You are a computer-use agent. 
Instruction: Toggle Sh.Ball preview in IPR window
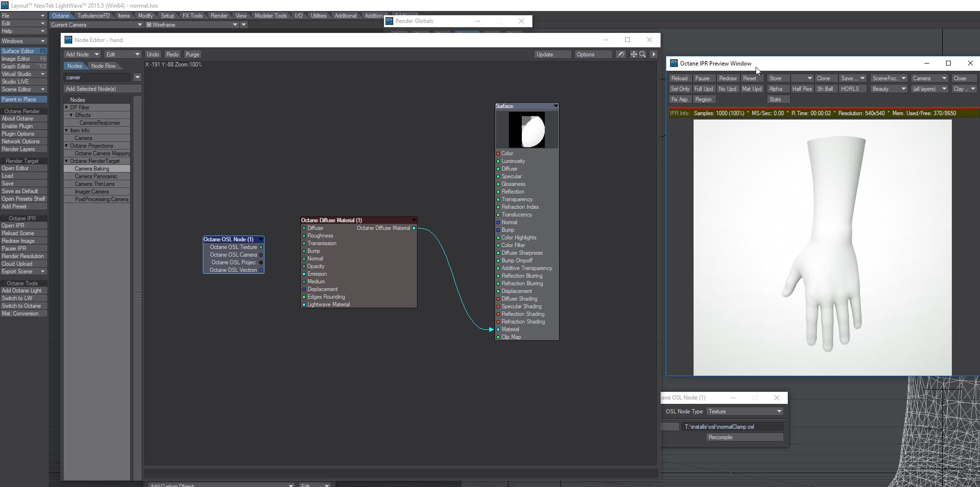(826, 89)
